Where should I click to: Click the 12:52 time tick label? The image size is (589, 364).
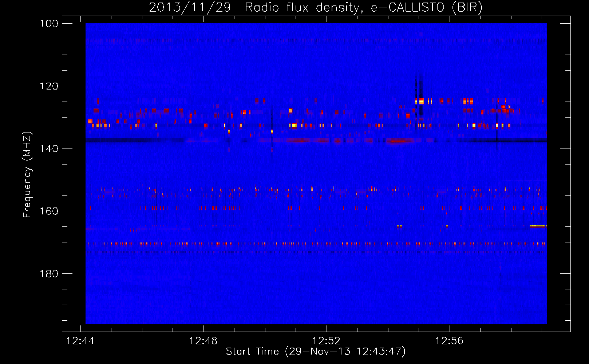(x=327, y=341)
